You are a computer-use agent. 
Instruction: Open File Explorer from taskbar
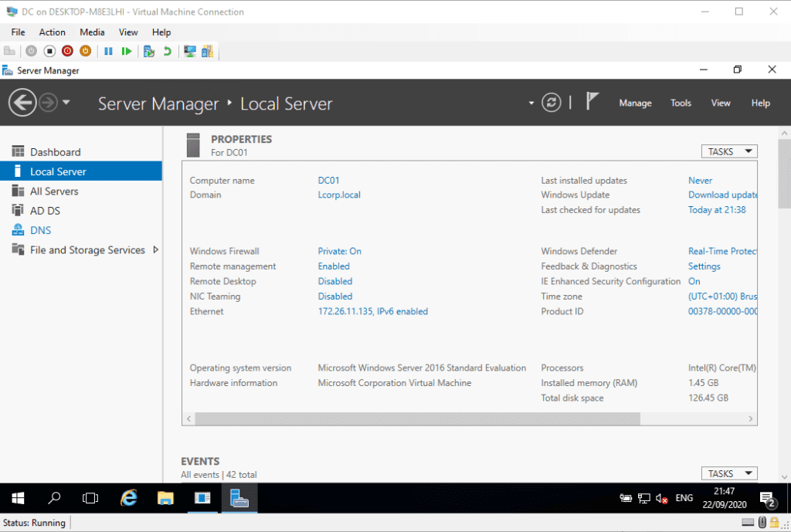click(165, 498)
